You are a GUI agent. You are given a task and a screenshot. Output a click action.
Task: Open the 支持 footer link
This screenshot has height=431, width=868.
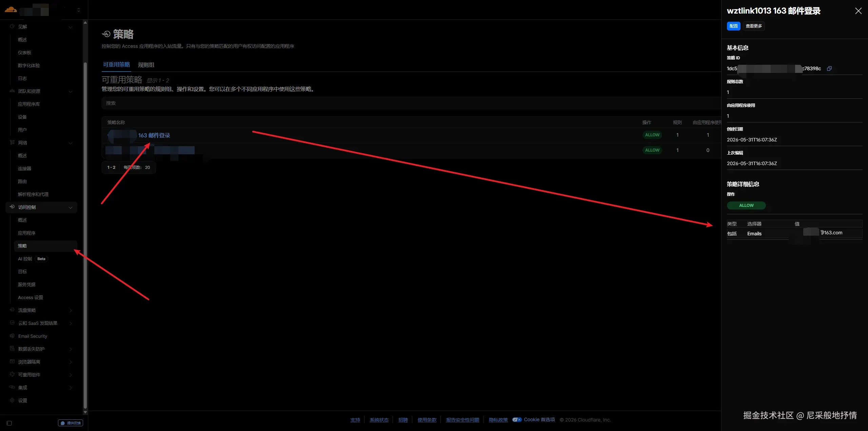(x=355, y=420)
